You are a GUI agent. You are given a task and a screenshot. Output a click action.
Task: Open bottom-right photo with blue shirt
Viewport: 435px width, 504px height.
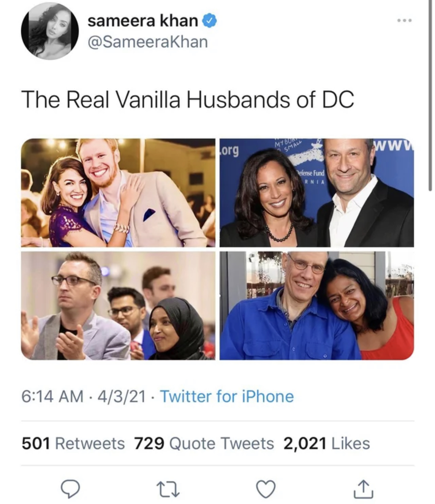point(317,306)
